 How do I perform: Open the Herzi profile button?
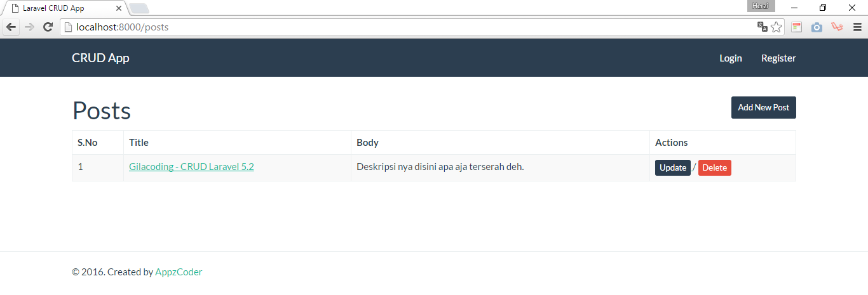761,6
